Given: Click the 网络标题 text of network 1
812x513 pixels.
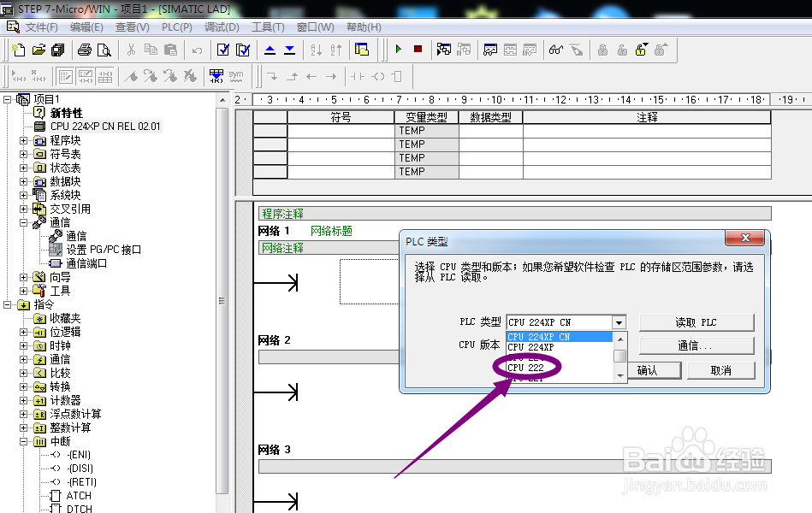Looking at the screenshot, I should 331,231.
